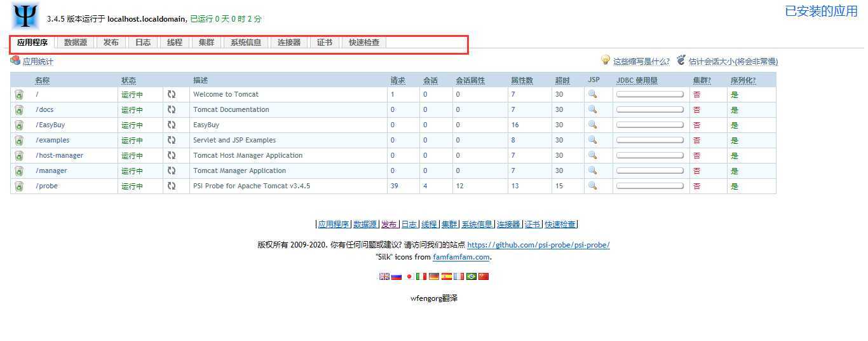Click the JDBC usage bar for /EasyBuy
Image resolution: width=868 pixels, height=341 pixels.
[x=650, y=125]
